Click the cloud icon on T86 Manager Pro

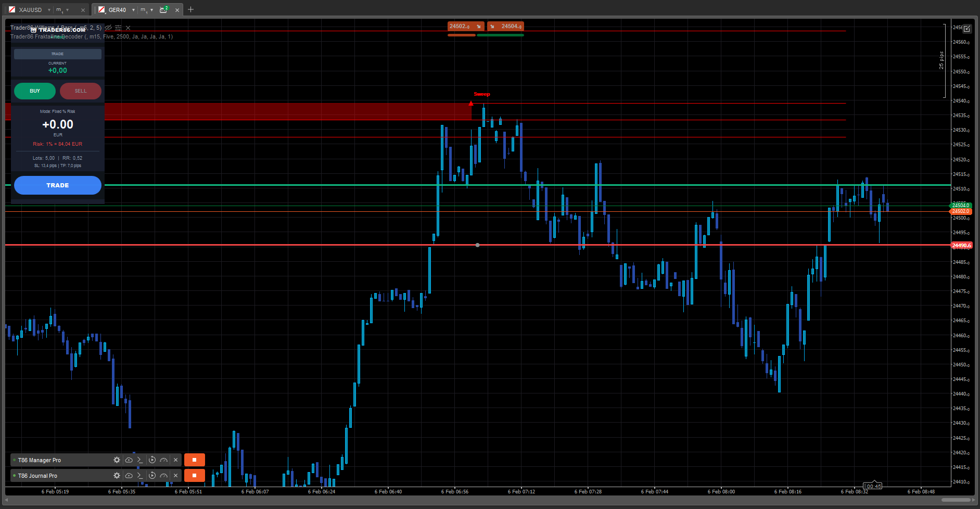pos(129,460)
